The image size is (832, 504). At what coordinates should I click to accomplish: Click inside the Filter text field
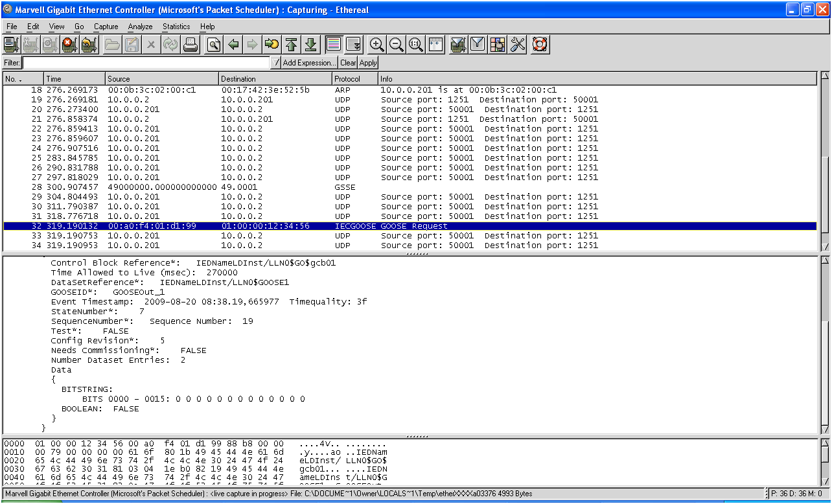[x=146, y=63]
